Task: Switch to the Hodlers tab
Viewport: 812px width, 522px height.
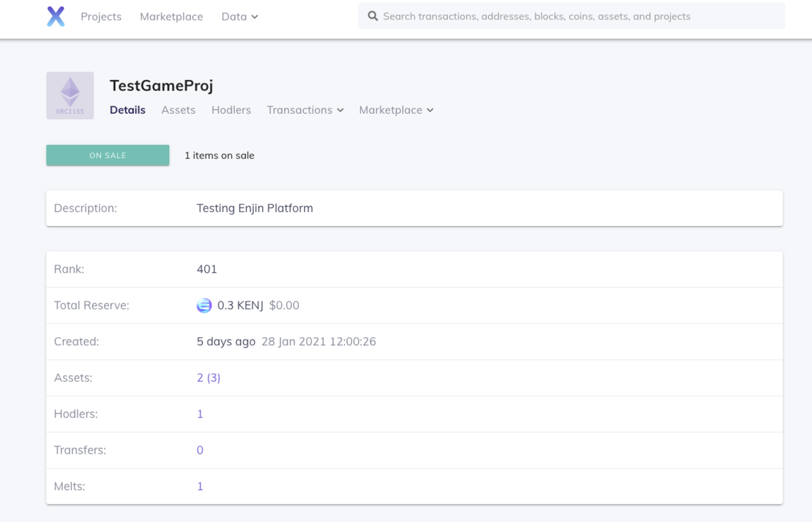Action: (x=231, y=110)
